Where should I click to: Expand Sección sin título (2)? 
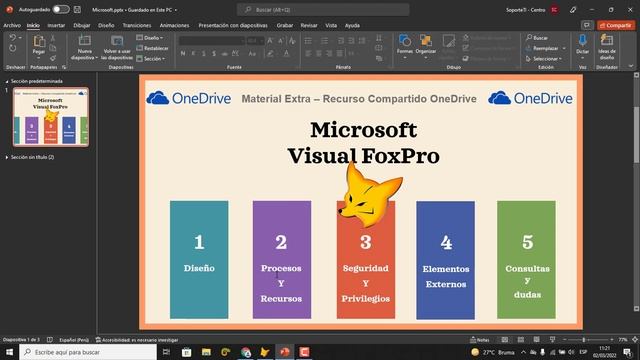[7, 157]
